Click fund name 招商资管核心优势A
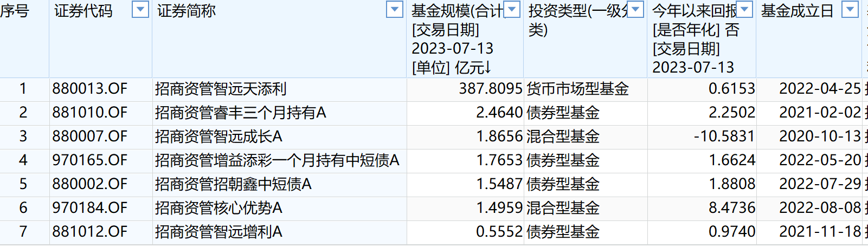868x247 pixels. 218,208
